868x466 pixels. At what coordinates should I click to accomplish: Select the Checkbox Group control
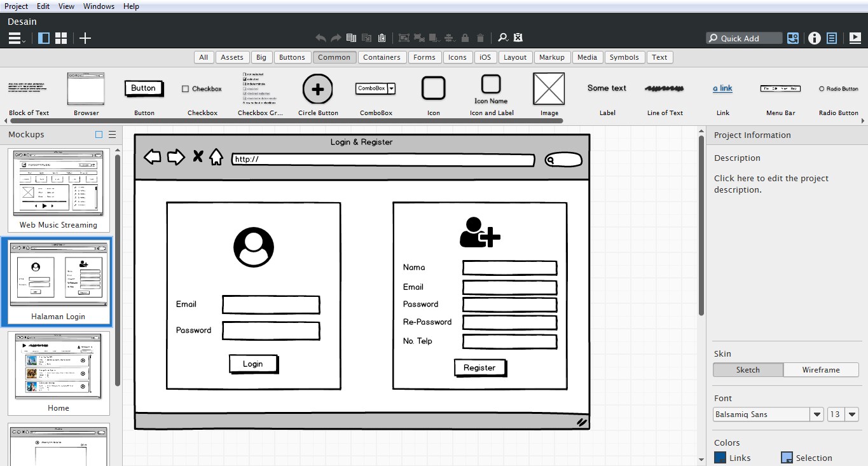click(x=260, y=94)
